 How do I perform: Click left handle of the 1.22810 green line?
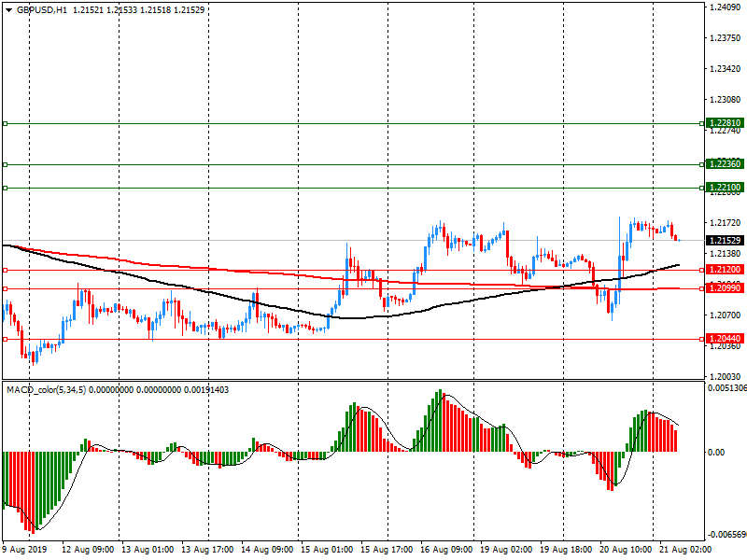coord(6,124)
